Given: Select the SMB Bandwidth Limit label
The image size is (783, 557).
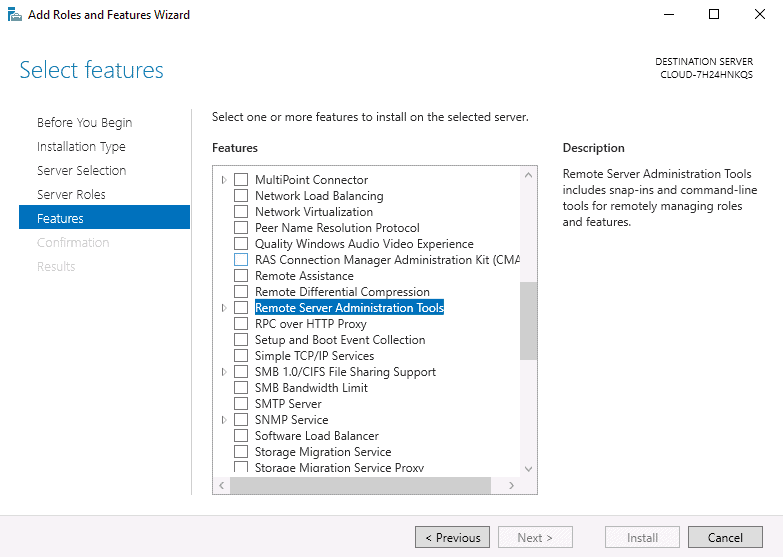Looking at the screenshot, I should (x=311, y=387).
